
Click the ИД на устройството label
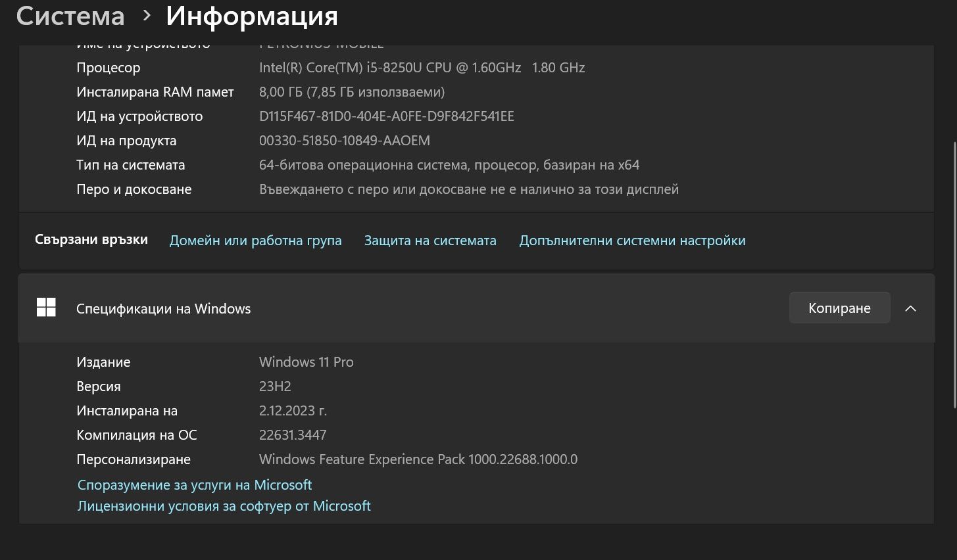(139, 116)
